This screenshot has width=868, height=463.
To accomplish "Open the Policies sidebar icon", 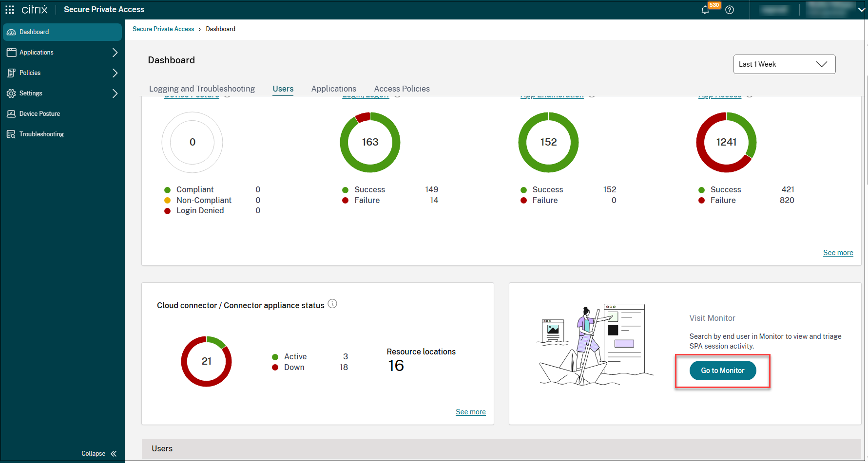I will click(x=12, y=73).
